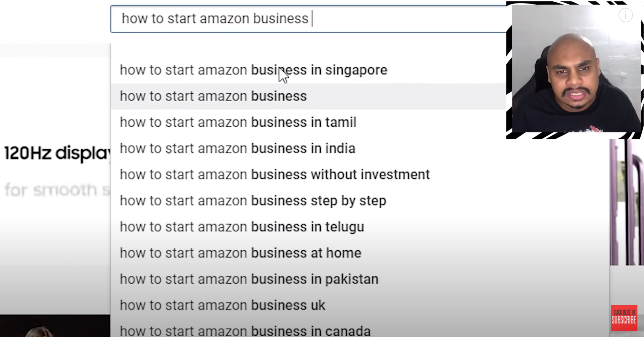Focus the search box with amazon business query

pyautogui.click(x=308, y=19)
